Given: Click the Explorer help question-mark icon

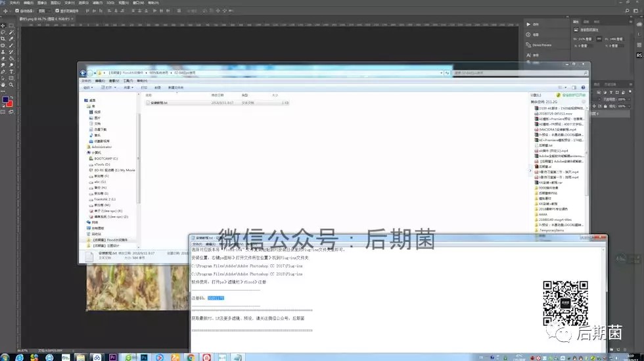Looking at the screenshot, I should click(583, 87).
